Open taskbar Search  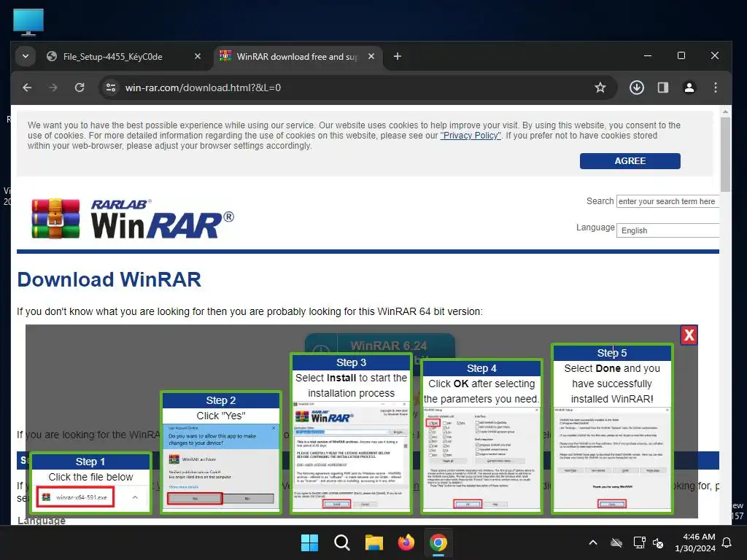(341, 542)
